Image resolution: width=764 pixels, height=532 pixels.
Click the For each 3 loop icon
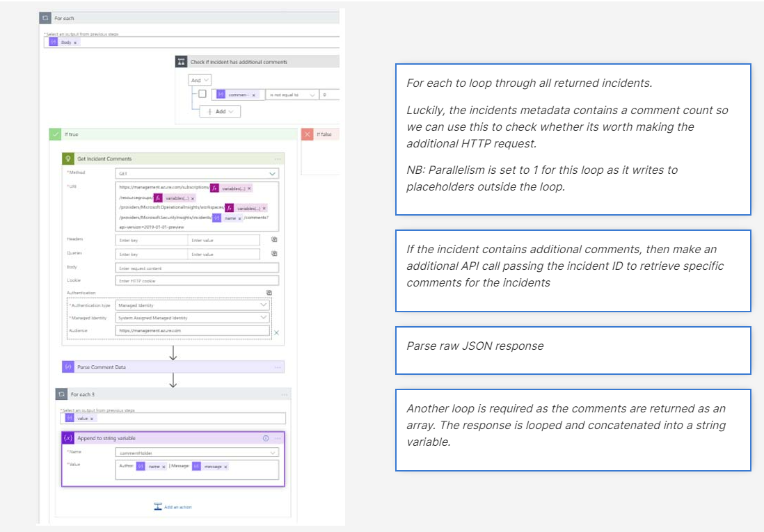(x=62, y=394)
